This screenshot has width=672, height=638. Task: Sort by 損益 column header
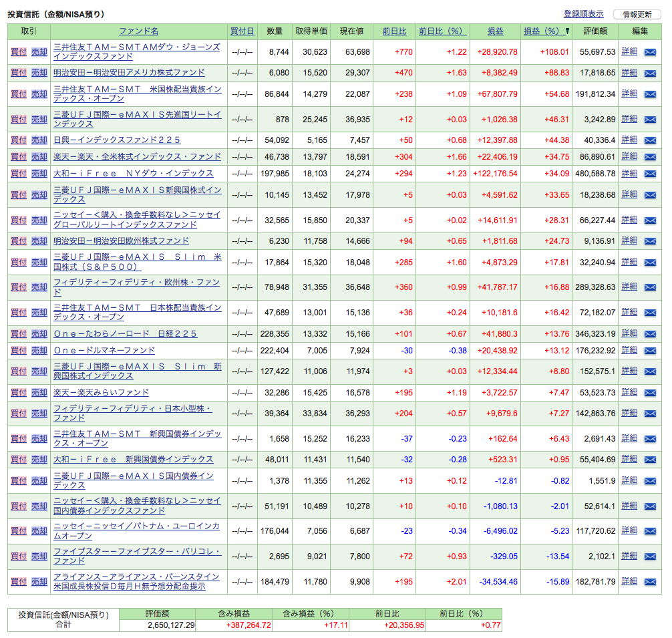pos(495,31)
